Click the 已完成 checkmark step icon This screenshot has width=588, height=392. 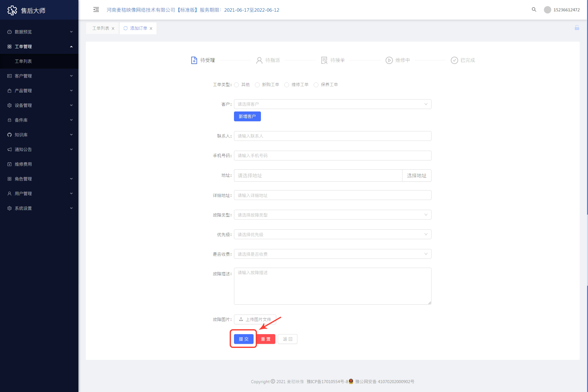point(454,60)
